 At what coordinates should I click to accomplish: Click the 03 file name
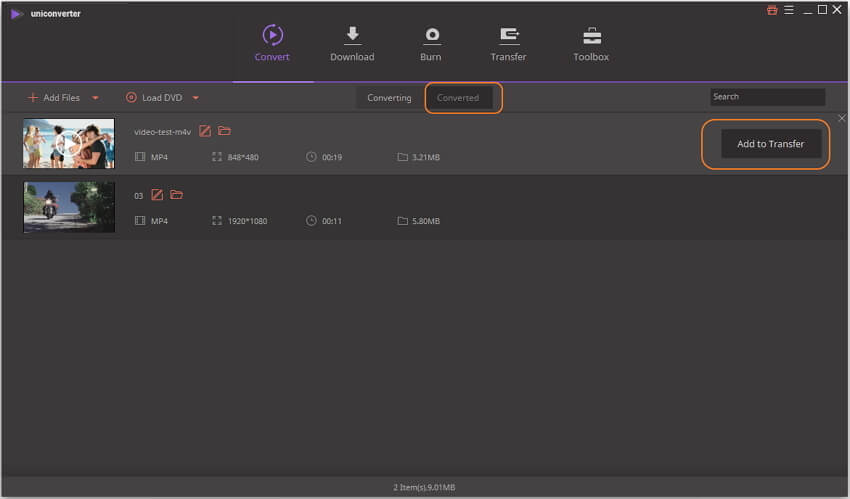[x=138, y=196]
